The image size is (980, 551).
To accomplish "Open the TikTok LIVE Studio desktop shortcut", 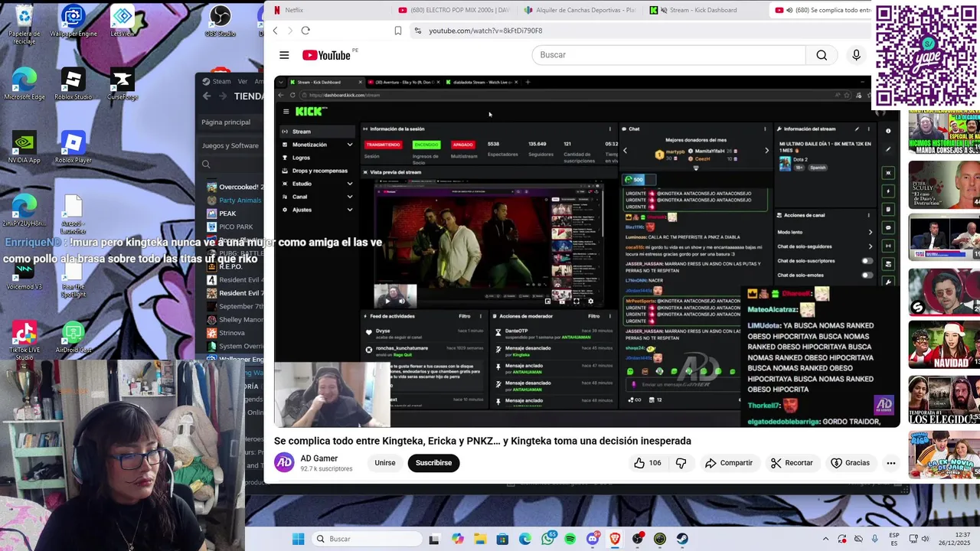I will (24, 341).
